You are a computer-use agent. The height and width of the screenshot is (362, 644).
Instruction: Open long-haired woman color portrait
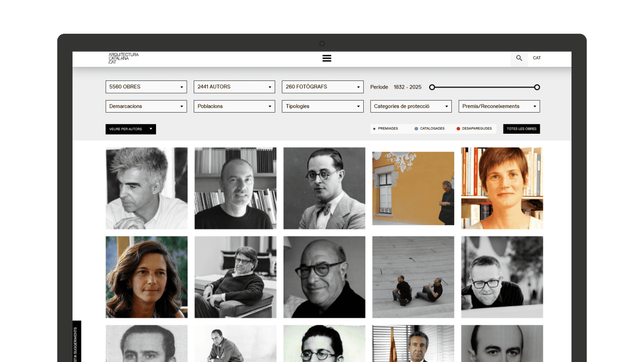[x=146, y=277]
